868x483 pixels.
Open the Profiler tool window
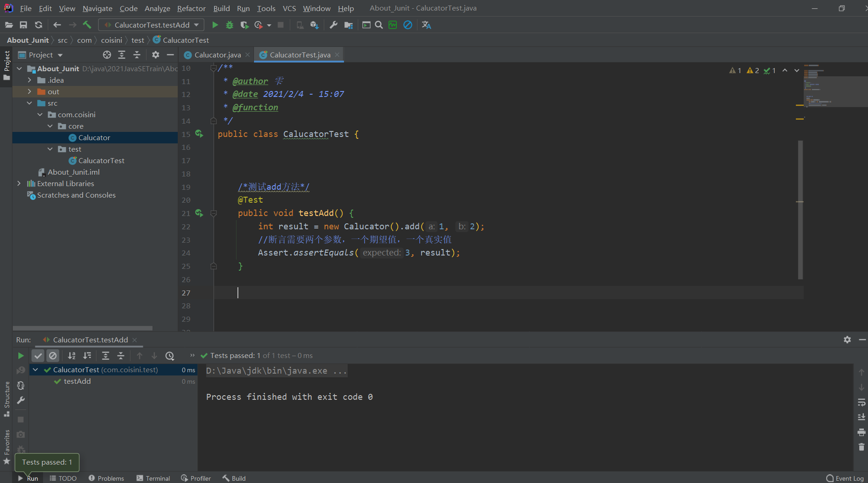pos(196,478)
